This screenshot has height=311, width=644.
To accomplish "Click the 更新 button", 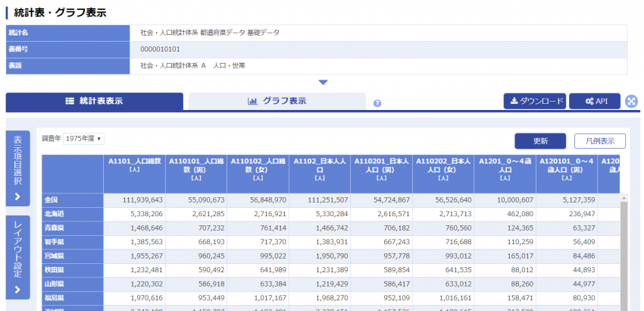I will point(540,141).
